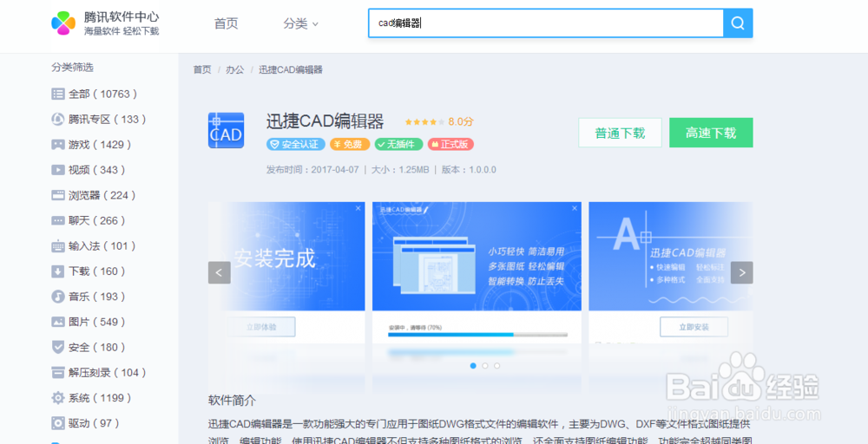The height and width of the screenshot is (444, 868).
Task: Expand the 分类 dropdown menu
Action: click(x=300, y=23)
